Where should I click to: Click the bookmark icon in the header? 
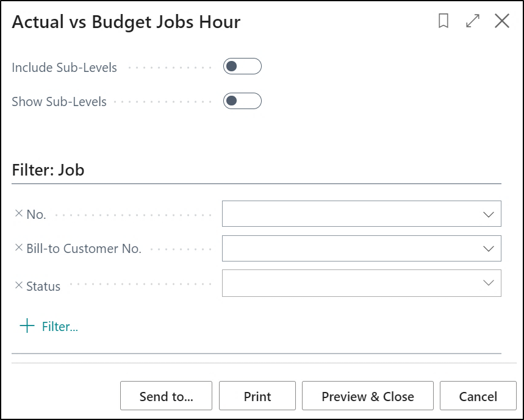443,21
